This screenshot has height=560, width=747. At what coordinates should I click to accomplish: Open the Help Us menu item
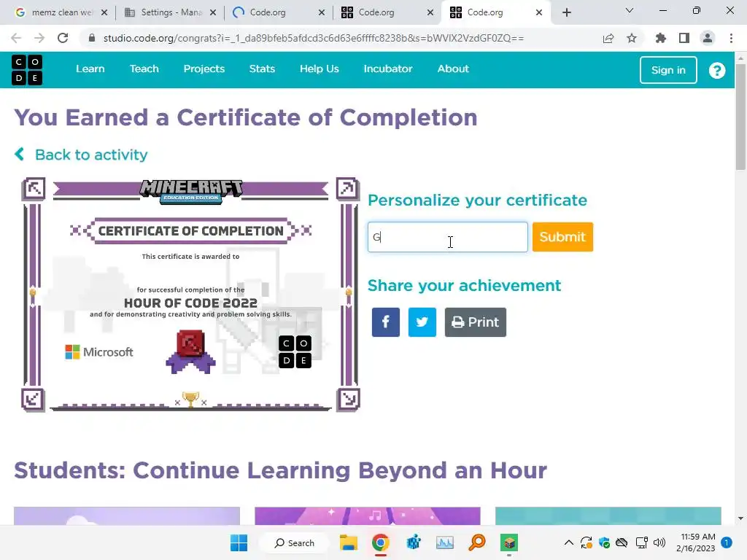pyautogui.click(x=320, y=69)
